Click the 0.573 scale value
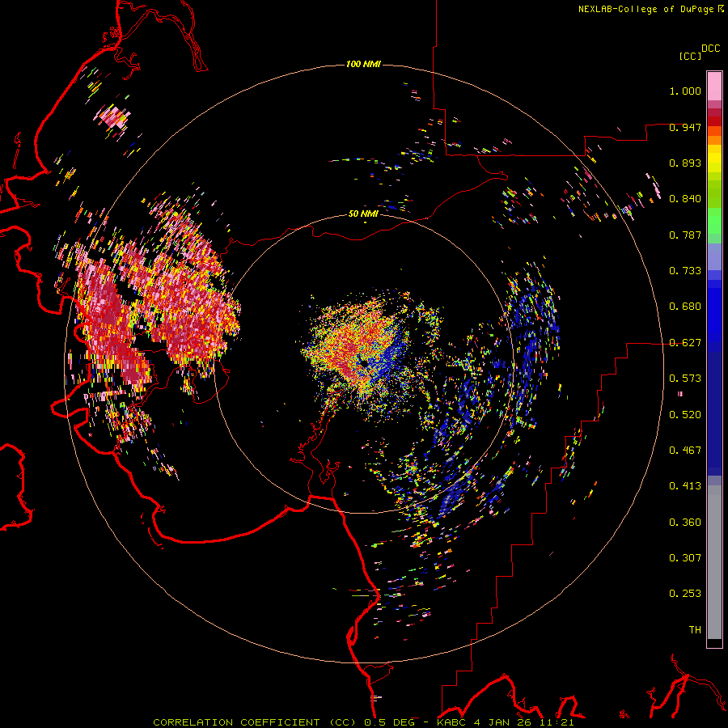Image resolution: width=728 pixels, height=728 pixels. (685, 379)
